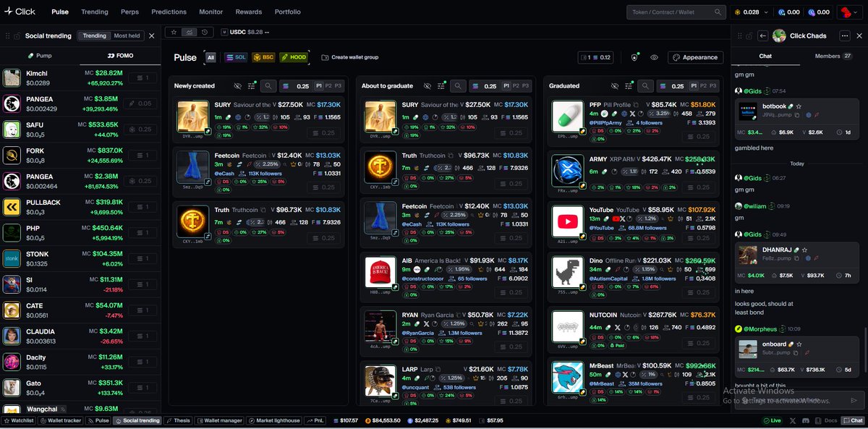The image size is (868, 429).
Task: Open the Dino token image in Graduated
Action: tap(568, 273)
